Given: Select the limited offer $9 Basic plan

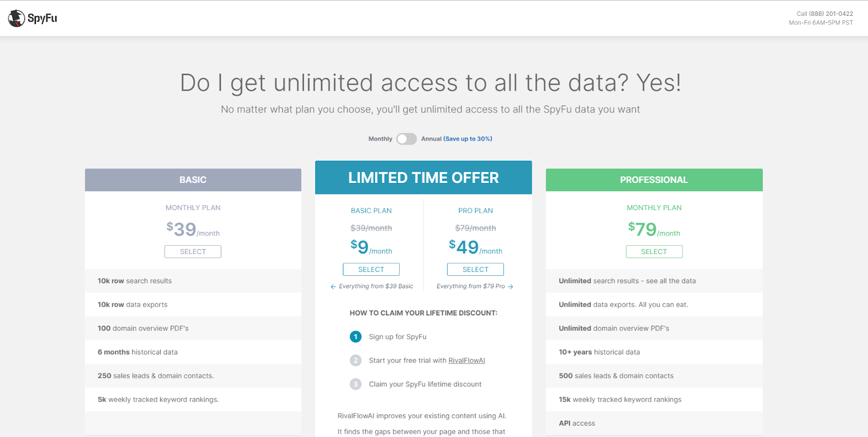Looking at the screenshot, I should [371, 269].
